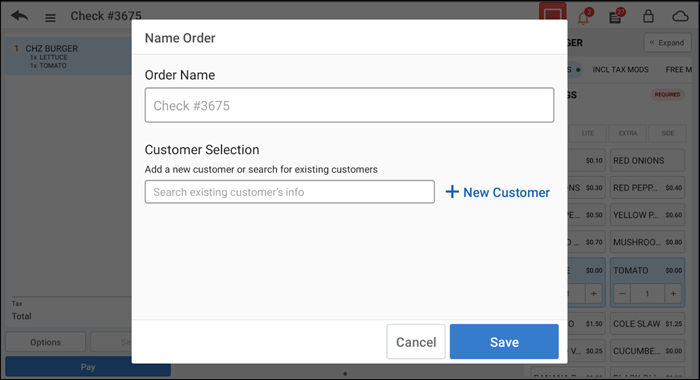Add CUCUMBE... modifier
700x380 pixels.
coord(647,351)
